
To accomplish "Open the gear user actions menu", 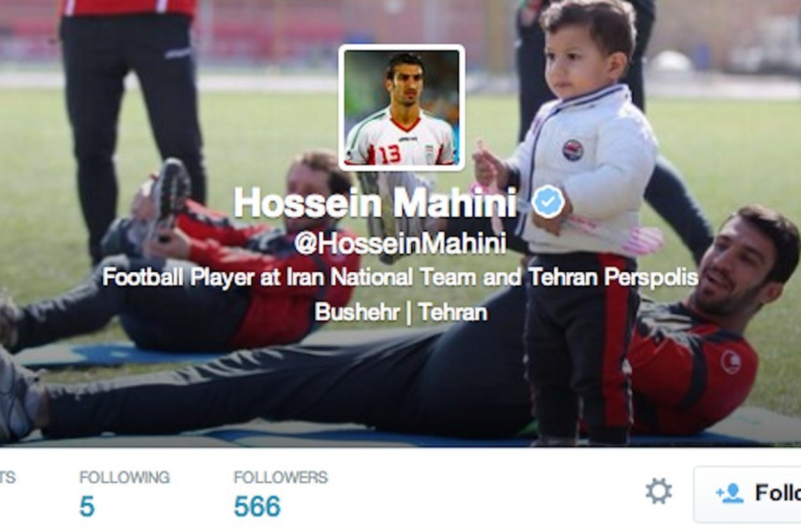I will pos(659,492).
